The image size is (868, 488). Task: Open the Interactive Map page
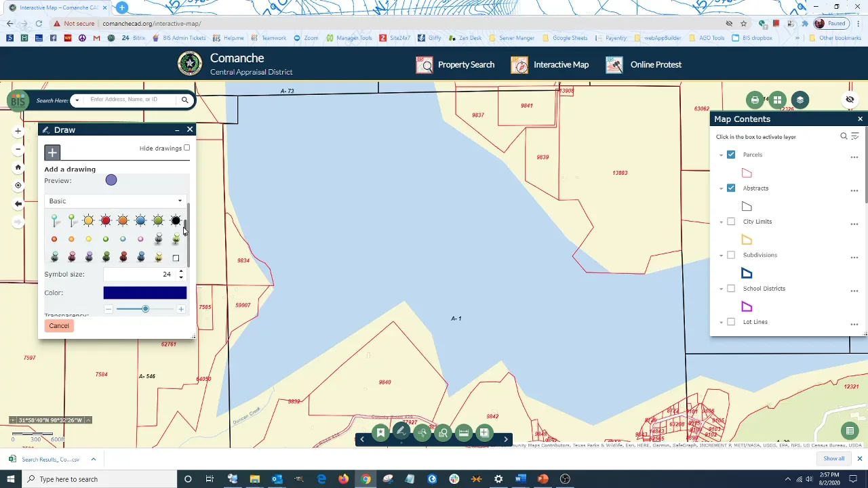550,64
